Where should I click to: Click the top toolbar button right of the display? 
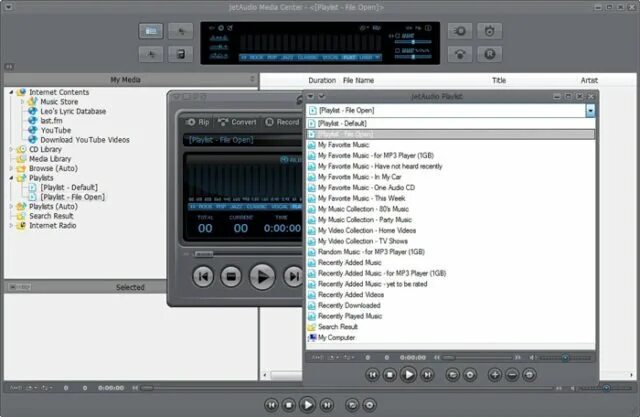click(x=460, y=31)
